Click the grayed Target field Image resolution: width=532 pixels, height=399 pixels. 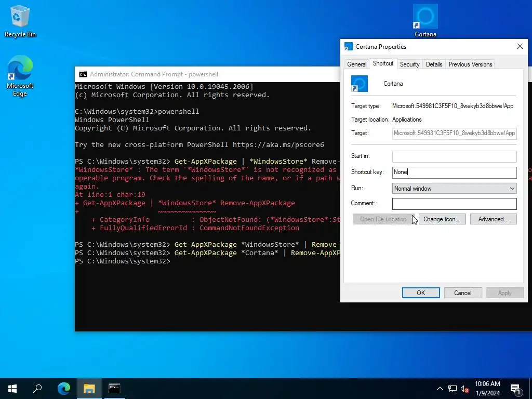454,134
